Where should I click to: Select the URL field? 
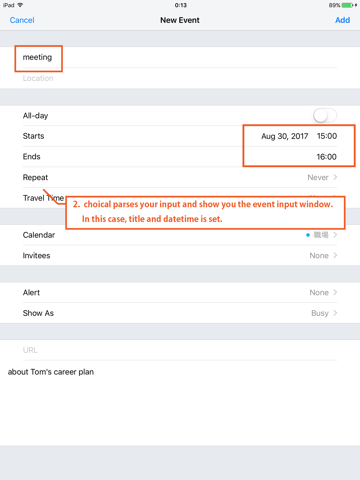180,350
